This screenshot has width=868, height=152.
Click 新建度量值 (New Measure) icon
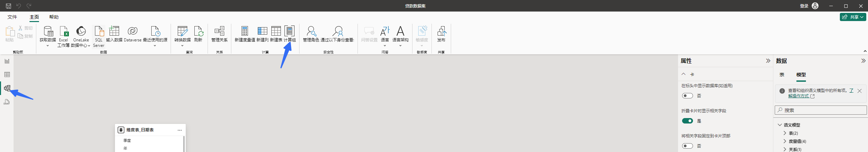[245, 31]
